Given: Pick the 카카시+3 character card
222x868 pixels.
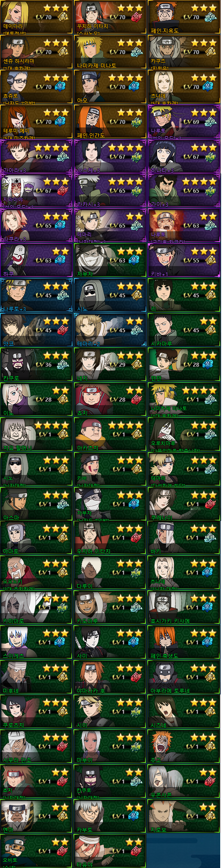Looking at the screenshot, I should coord(110,191).
